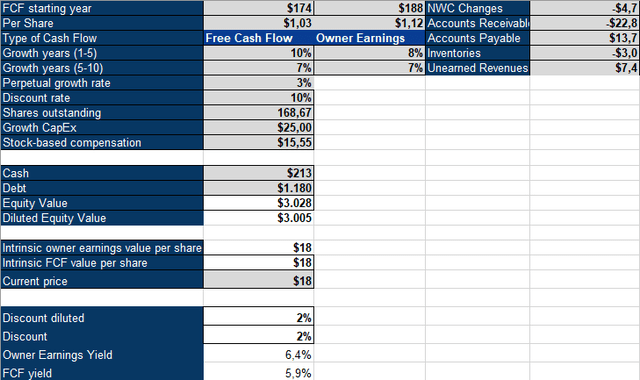
Task: Select the Growth CapEx $25,00 cell
Action: pyautogui.click(x=258, y=128)
